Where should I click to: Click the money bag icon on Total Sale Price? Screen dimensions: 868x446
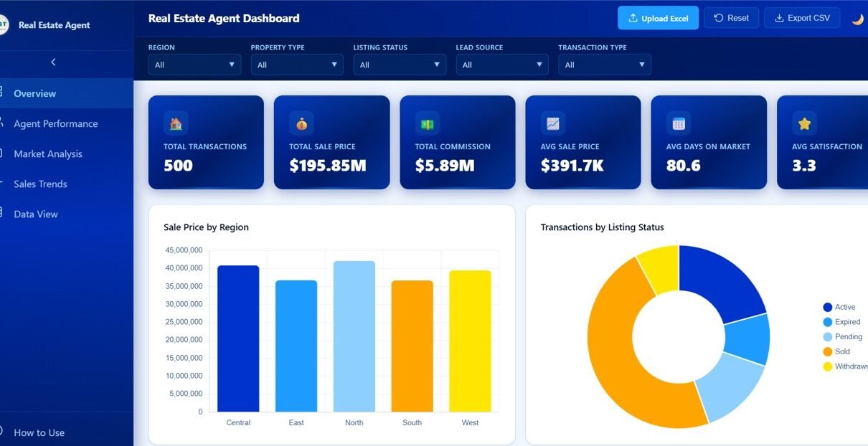coord(301,123)
